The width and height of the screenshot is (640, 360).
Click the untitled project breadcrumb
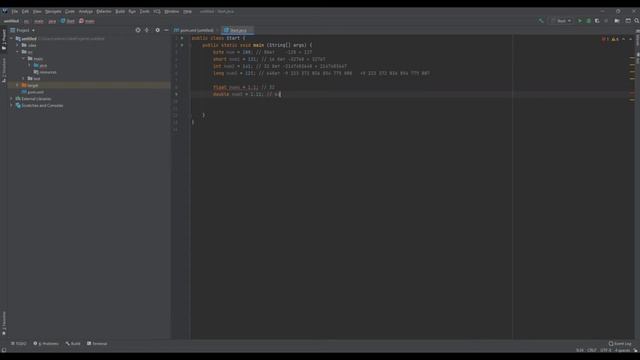tap(11, 21)
